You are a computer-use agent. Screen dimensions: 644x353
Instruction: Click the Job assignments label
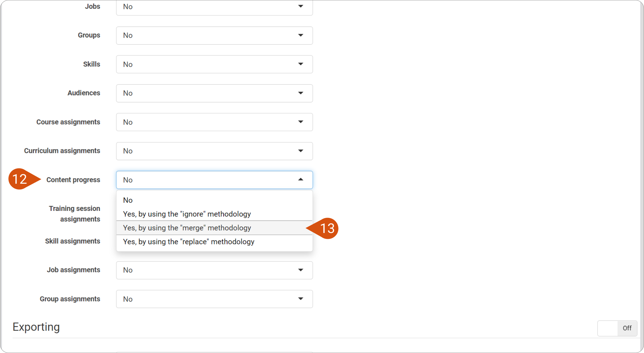click(74, 270)
